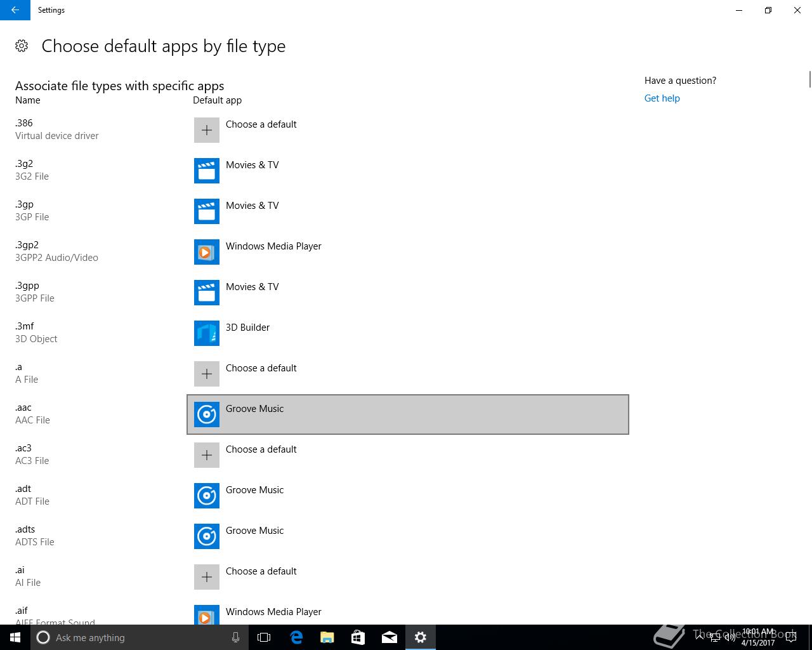Click the gear icon beside the page title
Viewport: 812px width, 650px height.
point(22,46)
